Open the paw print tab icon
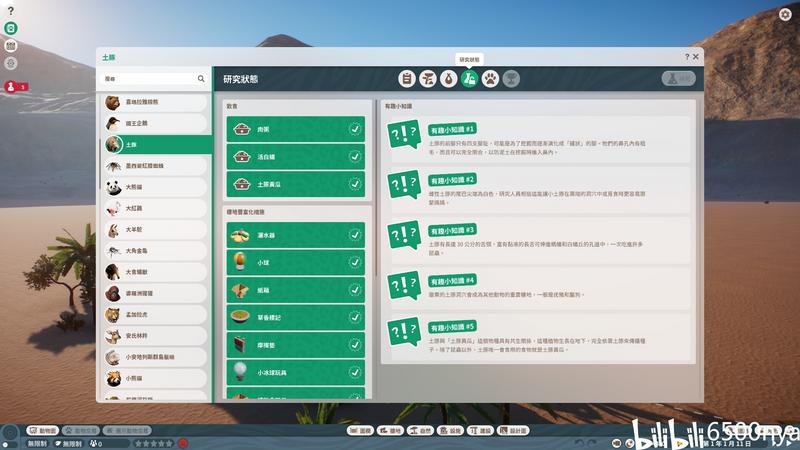The image size is (800, 450). (x=490, y=79)
